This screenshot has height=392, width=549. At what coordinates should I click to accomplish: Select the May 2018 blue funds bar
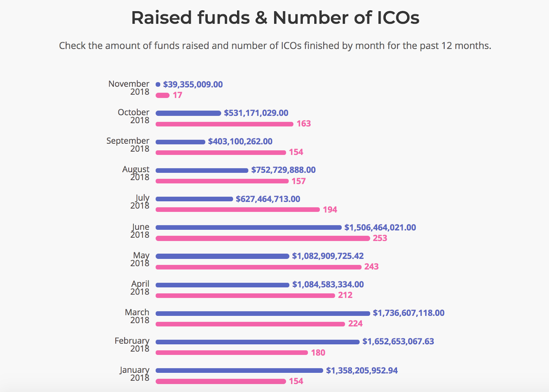pyautogui.click(x=222, y=256)
